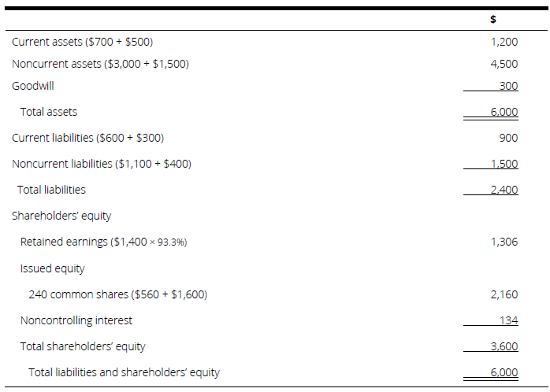Click the 4,500 noncurrent assets amount
The image size is (550, 392).
coord(504,64)
